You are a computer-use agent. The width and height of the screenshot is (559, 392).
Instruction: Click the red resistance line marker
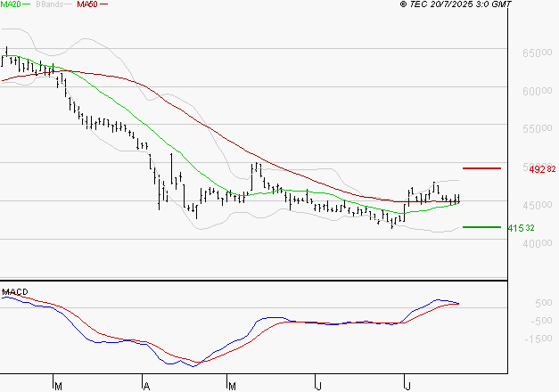(x=481, y=168)
